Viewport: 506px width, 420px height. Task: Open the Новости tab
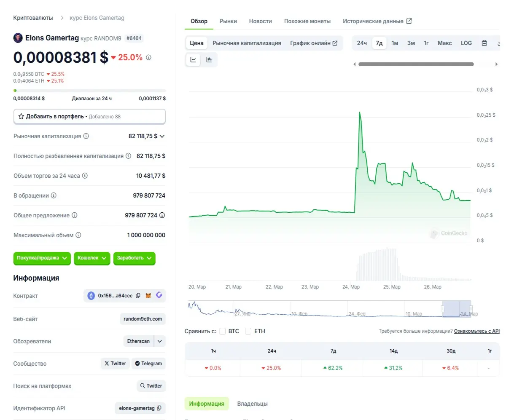(261, 21)
